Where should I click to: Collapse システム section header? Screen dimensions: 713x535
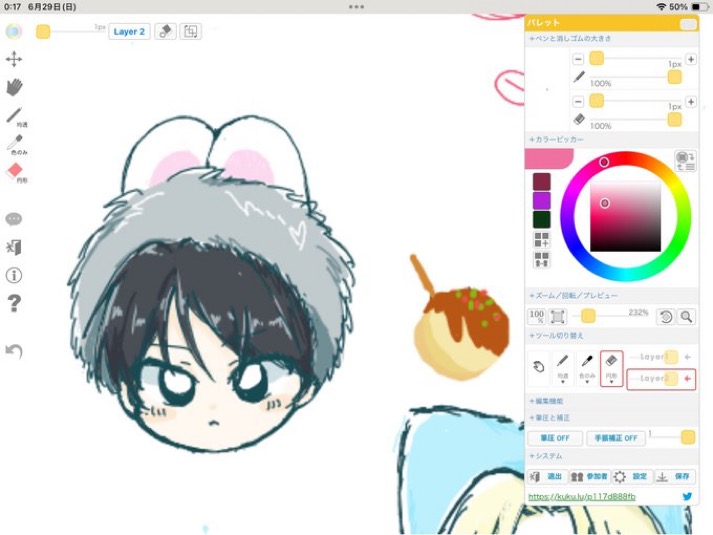[612, 456]
